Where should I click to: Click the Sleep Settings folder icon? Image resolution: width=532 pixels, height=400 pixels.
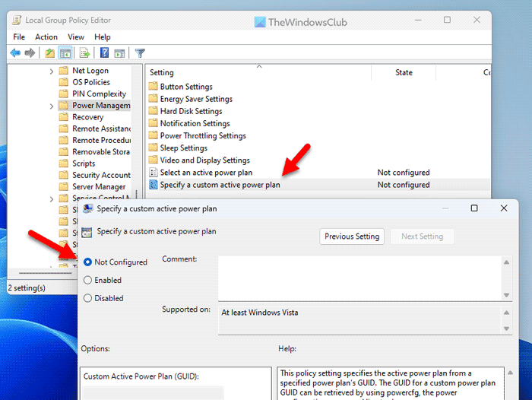(x=154, y=148)
